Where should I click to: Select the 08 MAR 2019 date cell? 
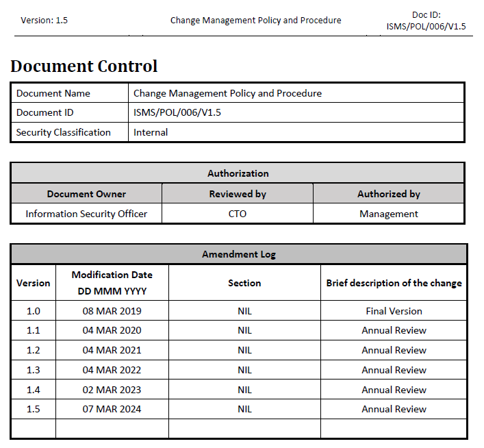click(x=112, y=311)
